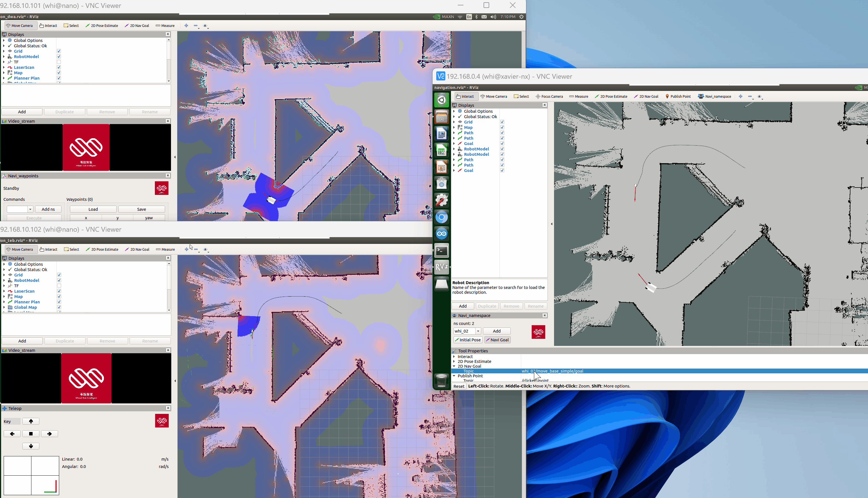Launch Chromium browser from the dock
This screenshot has width=868, height=498.
(442, 217)
